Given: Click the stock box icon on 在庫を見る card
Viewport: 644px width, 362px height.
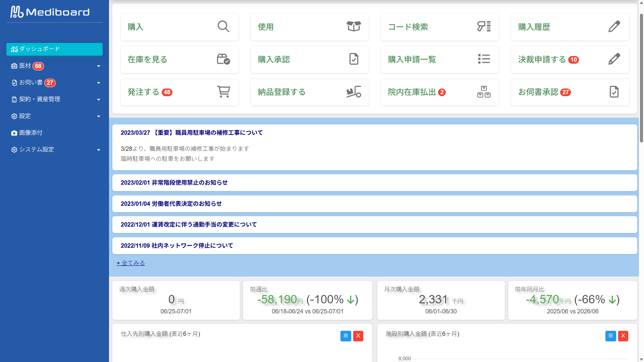Looking at the screenshot, I should 223,59.
